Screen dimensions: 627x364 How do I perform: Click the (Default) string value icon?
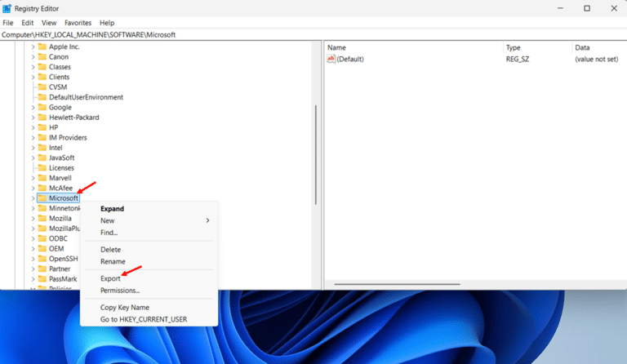pos(331,59)
